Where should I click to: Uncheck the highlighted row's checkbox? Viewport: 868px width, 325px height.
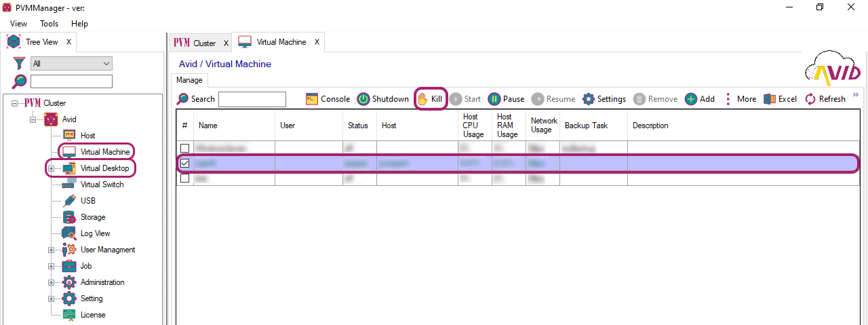(184, 164)
